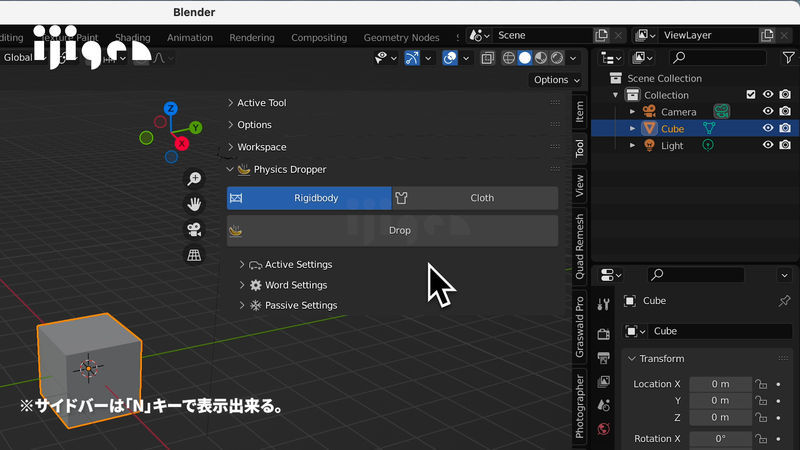Toggle X-ray mode icon
The height and width of the screenshot is (450, 800).
click(487, 58)
